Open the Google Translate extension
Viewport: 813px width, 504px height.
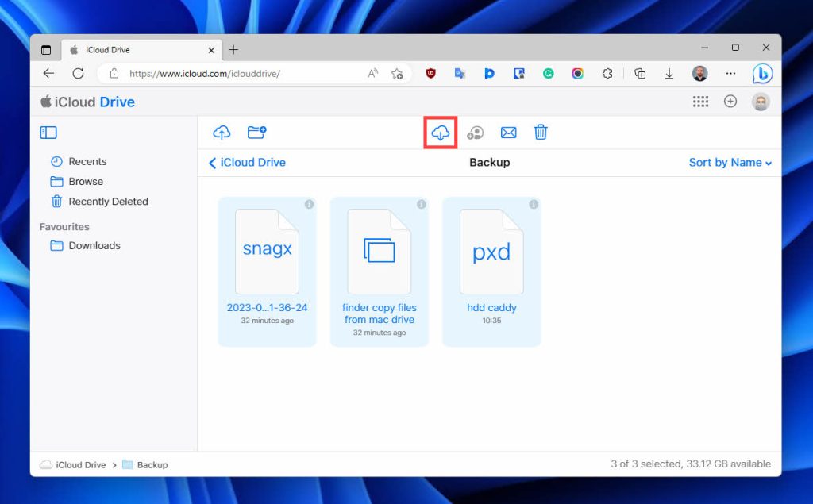point(460,74)
